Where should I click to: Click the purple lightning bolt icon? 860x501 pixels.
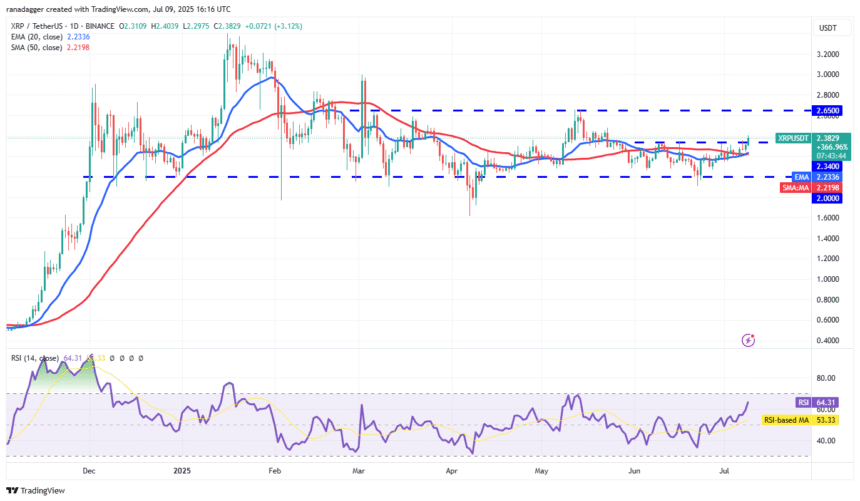749,340
